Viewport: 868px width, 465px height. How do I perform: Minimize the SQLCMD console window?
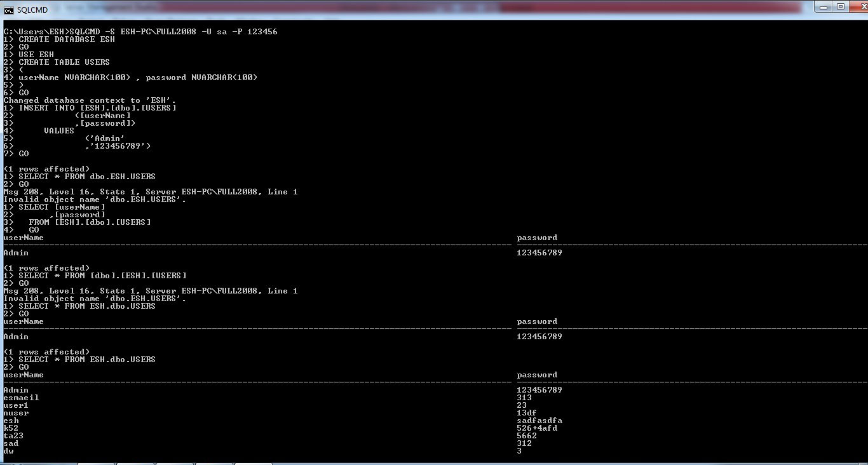(824, 6)
